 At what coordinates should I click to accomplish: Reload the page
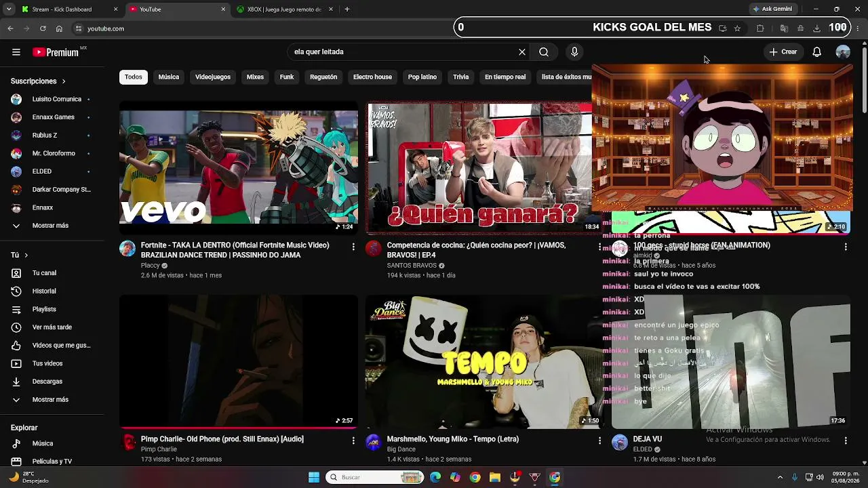click(x=43, y=28)
